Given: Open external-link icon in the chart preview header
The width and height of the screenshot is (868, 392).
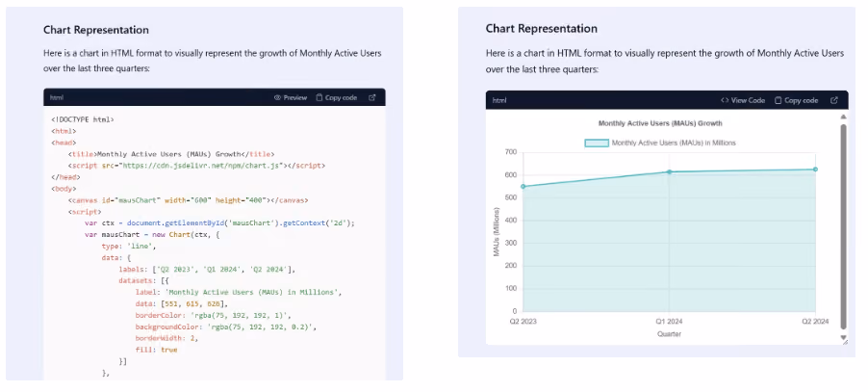Looking at the screenshot, I should [834, 100].
